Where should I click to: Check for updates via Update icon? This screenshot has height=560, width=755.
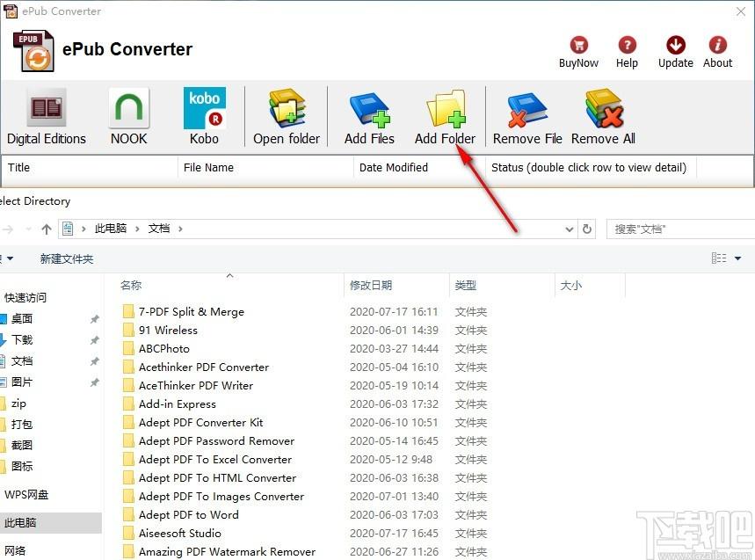(x=675, y=46)
